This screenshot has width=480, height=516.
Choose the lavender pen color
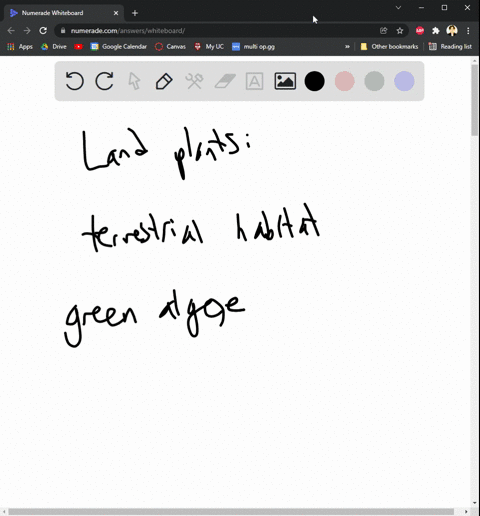pyautogui.click(x=404, y=81)
